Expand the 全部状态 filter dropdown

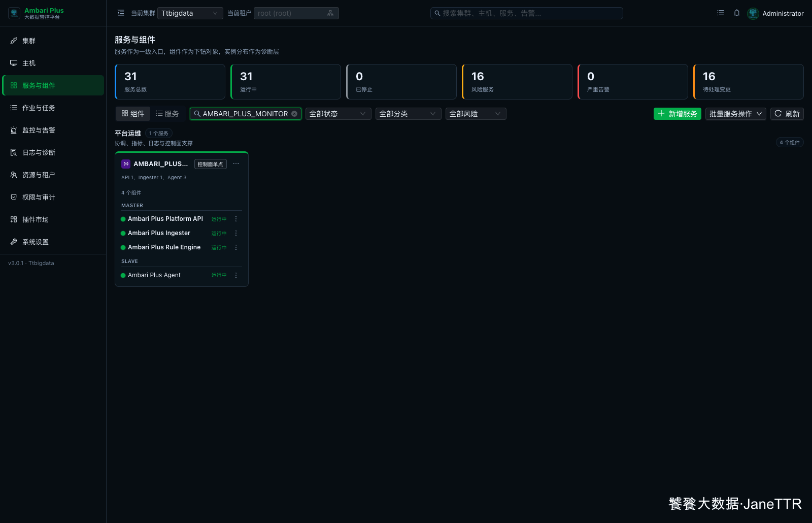click(339, 114)
